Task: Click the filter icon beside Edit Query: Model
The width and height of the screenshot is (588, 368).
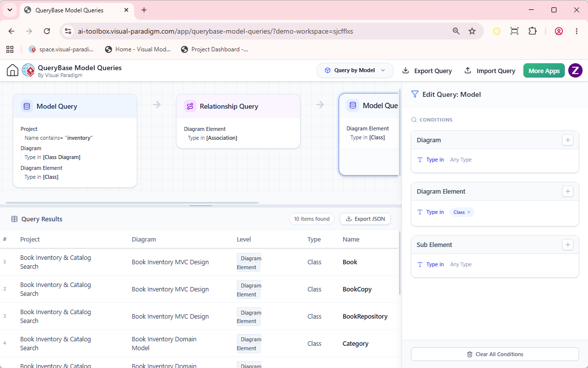Action: pos(415,94)
